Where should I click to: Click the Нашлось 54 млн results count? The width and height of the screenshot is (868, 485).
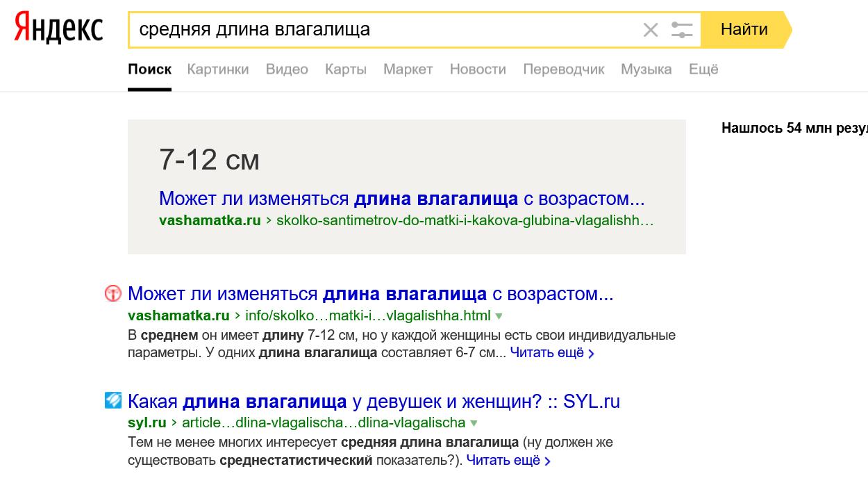794,128
